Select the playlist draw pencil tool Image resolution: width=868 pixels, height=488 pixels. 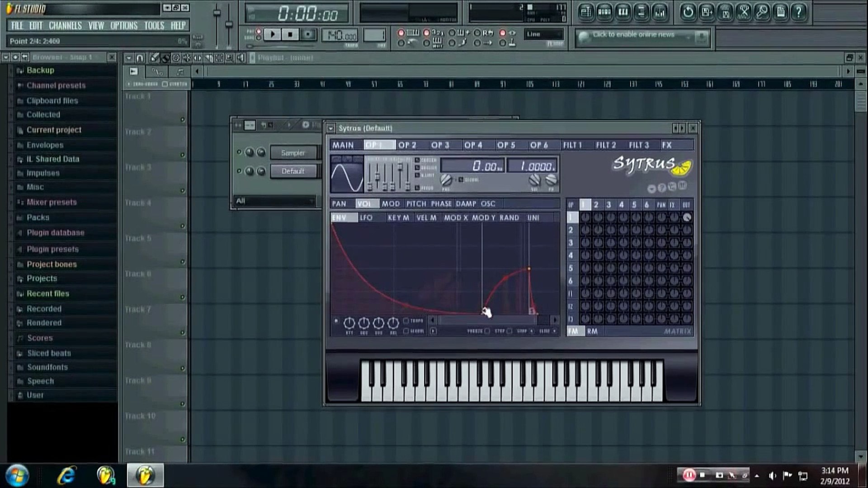pyautogui.click(x=155, y=58)
